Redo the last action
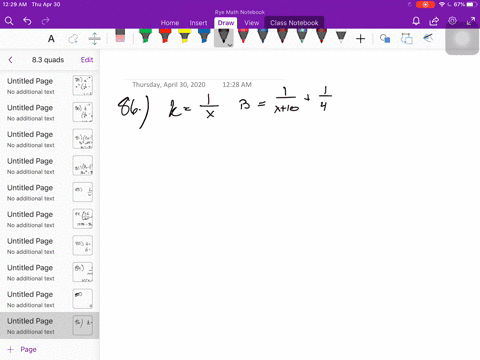Viewport: 480px width, 360px height. (45, 21)
